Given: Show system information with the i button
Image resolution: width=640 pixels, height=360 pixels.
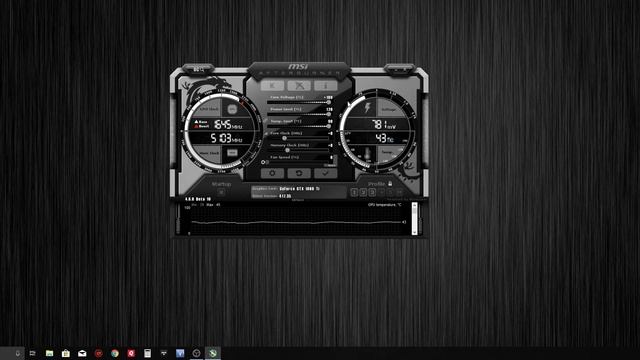Looking at the screenshot, I should pyautogui.click(x=326, y=85).
